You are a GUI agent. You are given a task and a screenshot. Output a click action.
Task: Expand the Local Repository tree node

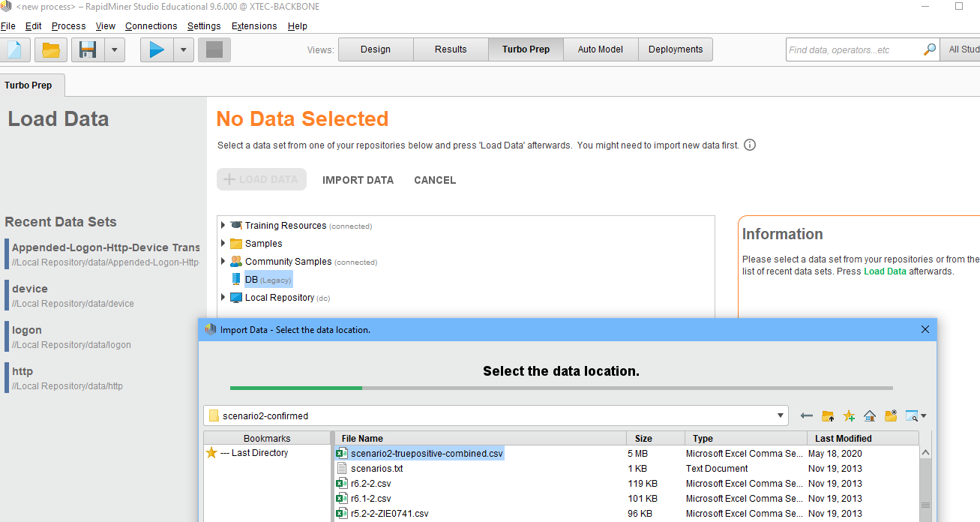[x=223, y=297]
